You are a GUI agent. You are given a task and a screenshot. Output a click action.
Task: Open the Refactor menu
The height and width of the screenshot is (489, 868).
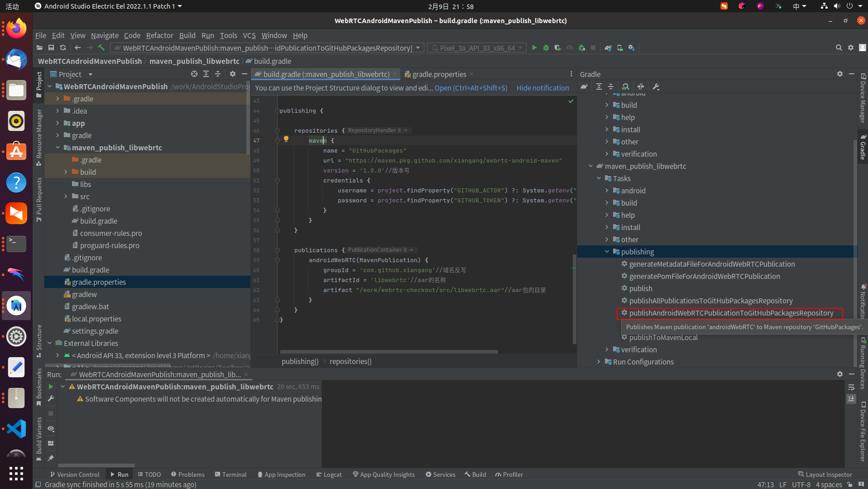click(159, 35)
